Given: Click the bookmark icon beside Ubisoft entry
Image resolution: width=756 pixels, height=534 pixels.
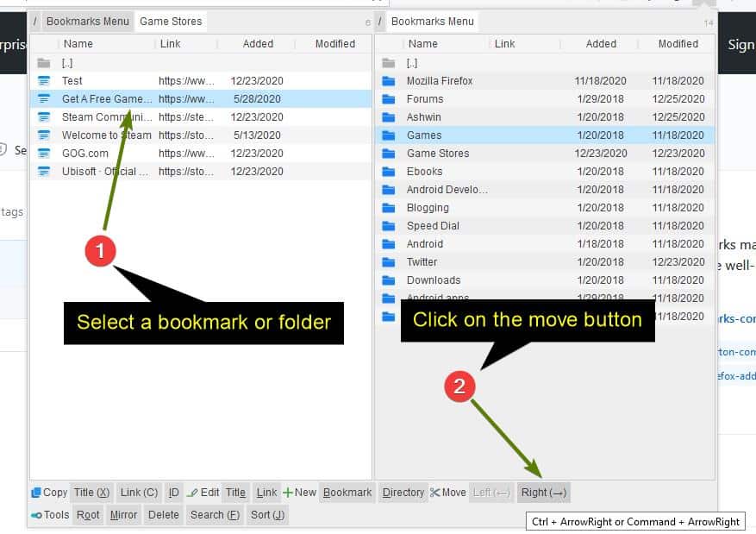Looking at the screenshot, I should tap(45, 171).
